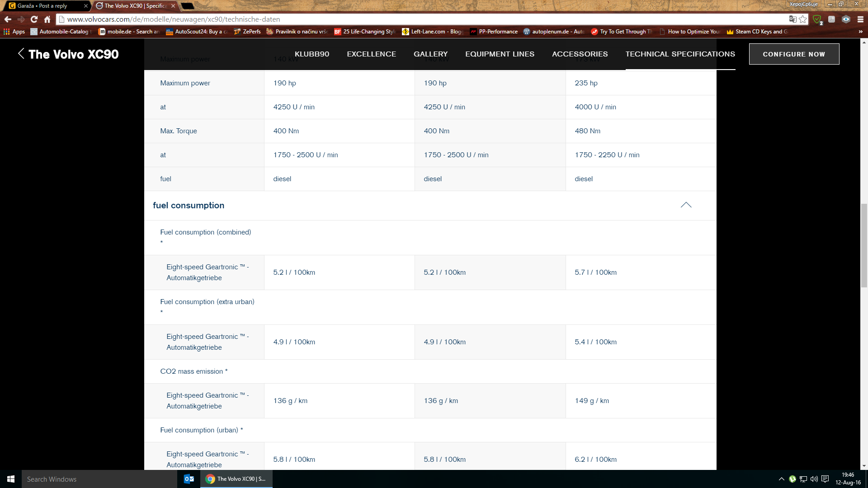Click the CONFIGURE NOW button
This screenshot has height=488, width=868.
pos(794,54)
